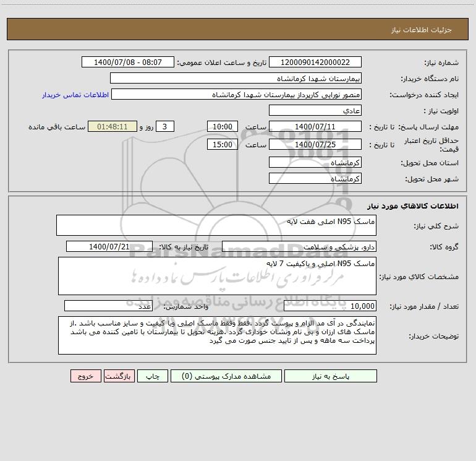Click the priority field عادی
476x461 pixels.
(x=315, y=111)
